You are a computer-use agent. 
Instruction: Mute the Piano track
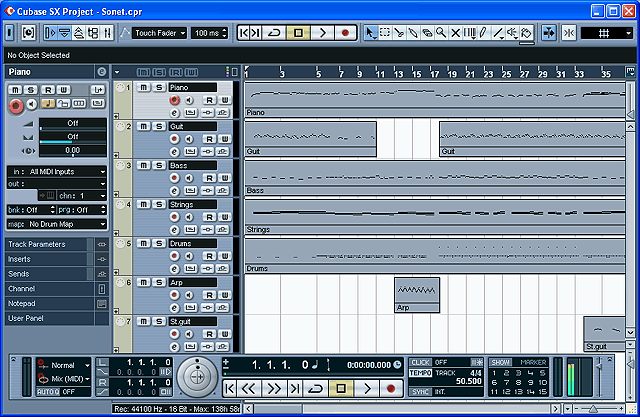pos(143,87)
